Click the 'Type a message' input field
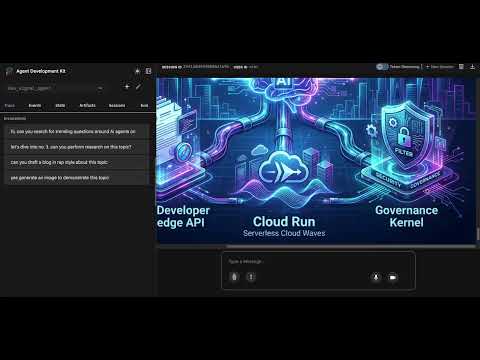 [x=318, y=262]
